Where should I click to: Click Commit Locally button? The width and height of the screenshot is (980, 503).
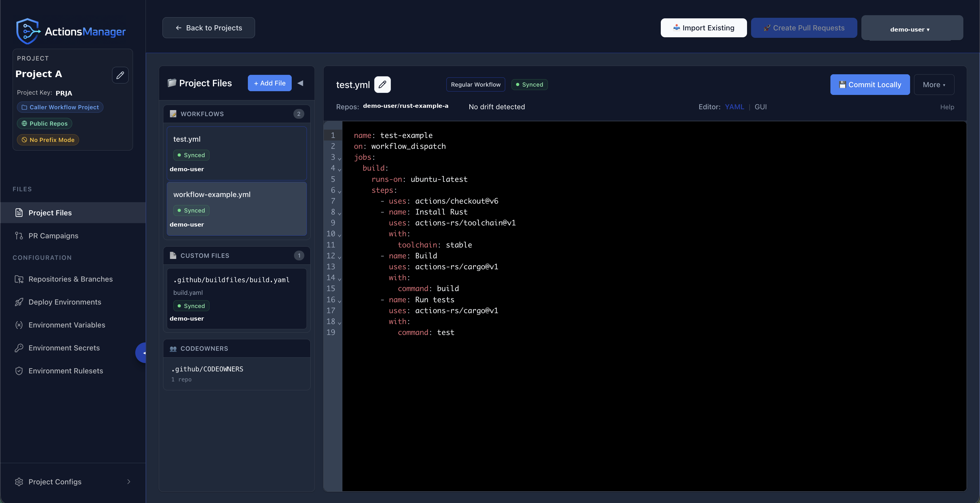870,85
